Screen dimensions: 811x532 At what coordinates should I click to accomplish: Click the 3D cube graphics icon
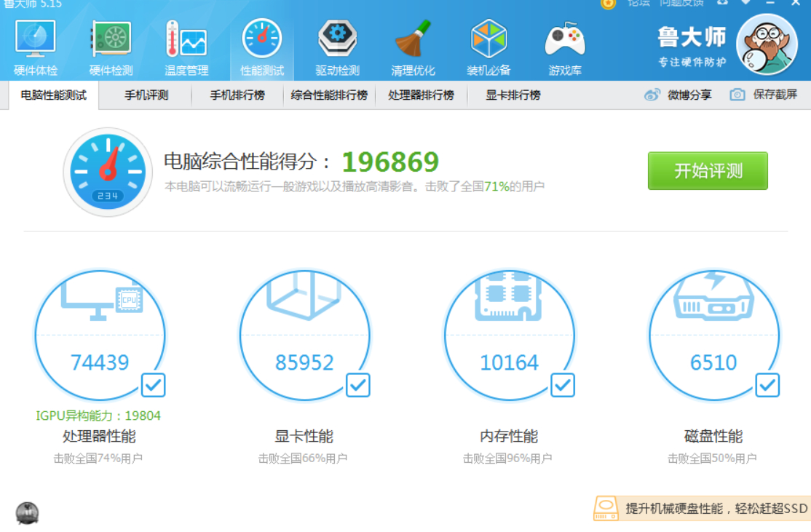tap(304, 295)
